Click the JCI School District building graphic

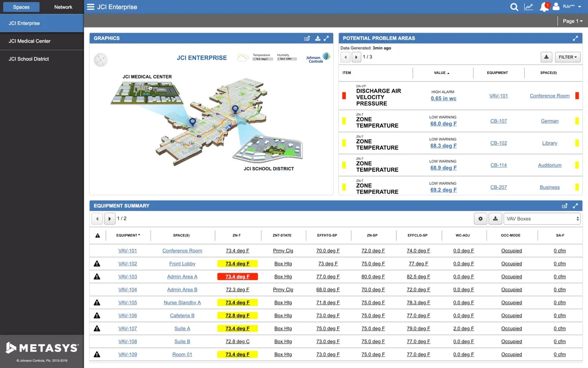(268, 148)
